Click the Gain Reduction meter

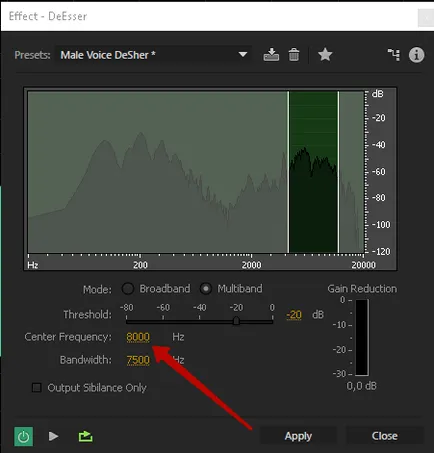coord(362,337)
